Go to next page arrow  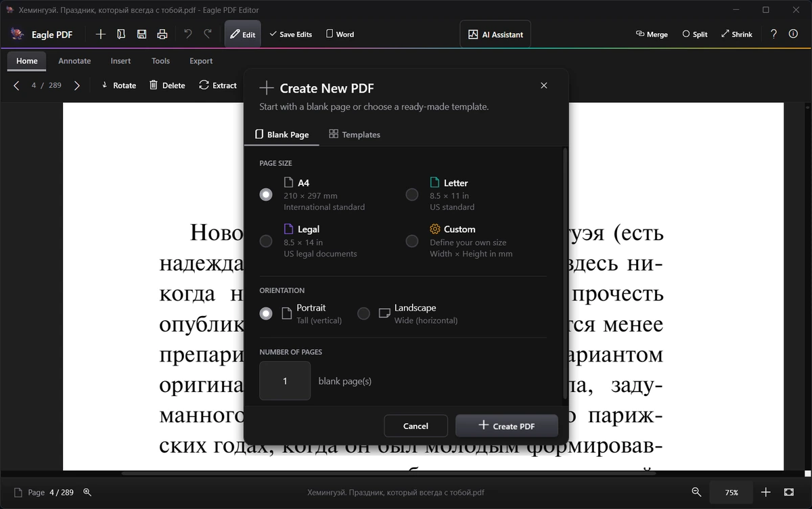click(76, 85)
